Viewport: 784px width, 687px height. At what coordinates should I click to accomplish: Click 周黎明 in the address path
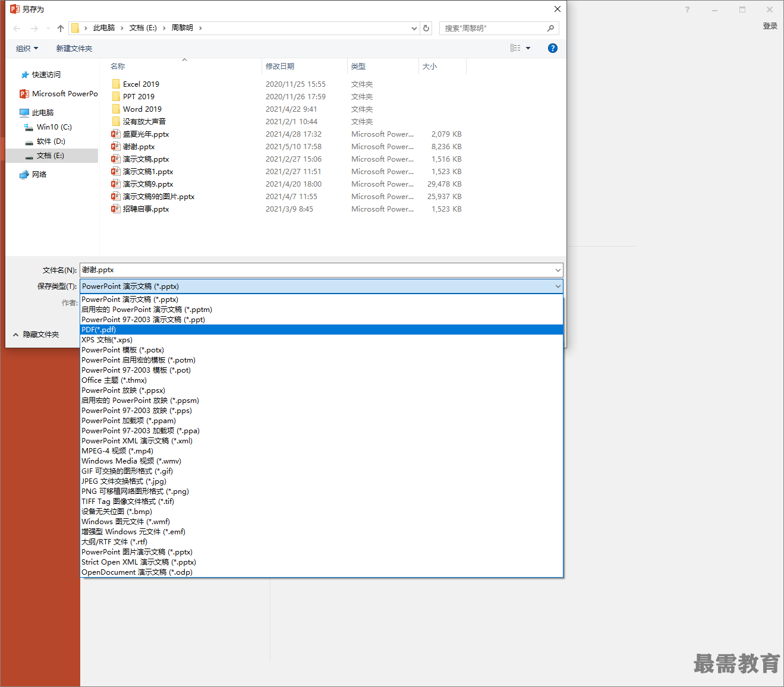click(x=182, y=28)
